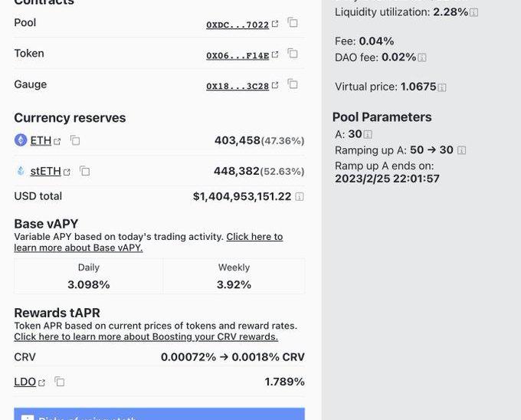Screen dimensions: 521x420
Task: Show info for Ramping up A
Action: [461, 150]
